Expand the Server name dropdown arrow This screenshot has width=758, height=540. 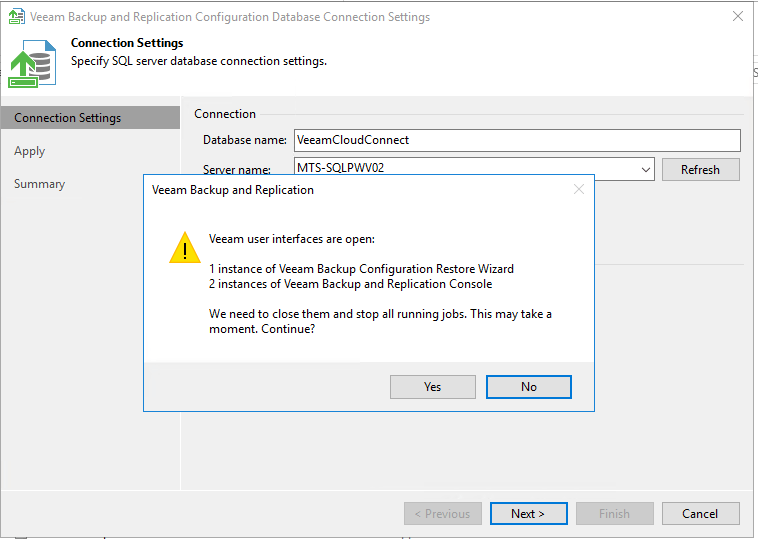pos(645,170)
